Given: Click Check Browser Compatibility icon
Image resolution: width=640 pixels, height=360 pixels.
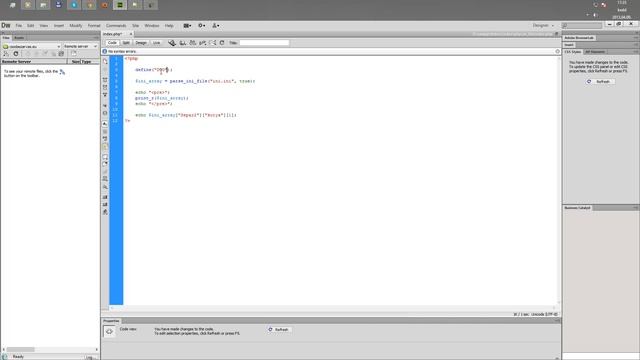Looking at the screenshot, I should coord(213,43).
